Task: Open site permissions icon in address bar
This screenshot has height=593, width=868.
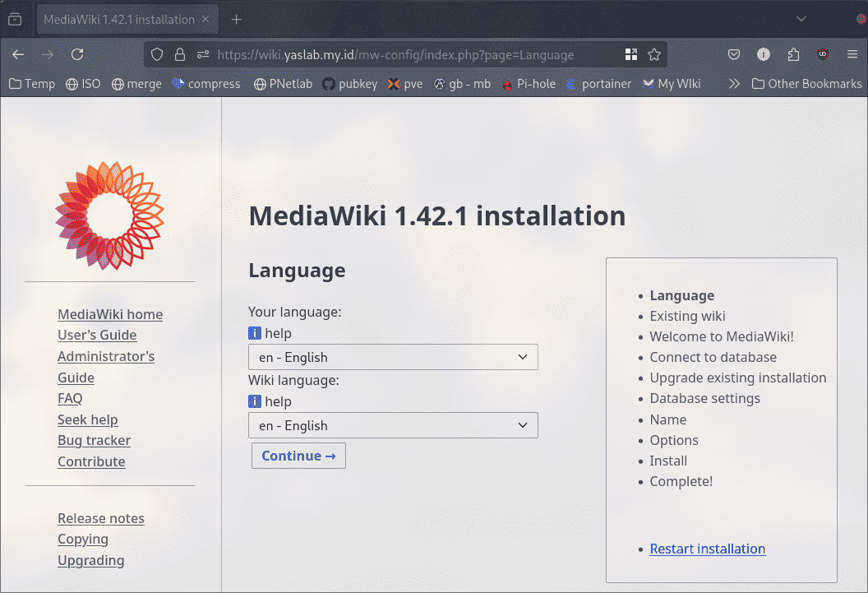Action: [202, 54]
